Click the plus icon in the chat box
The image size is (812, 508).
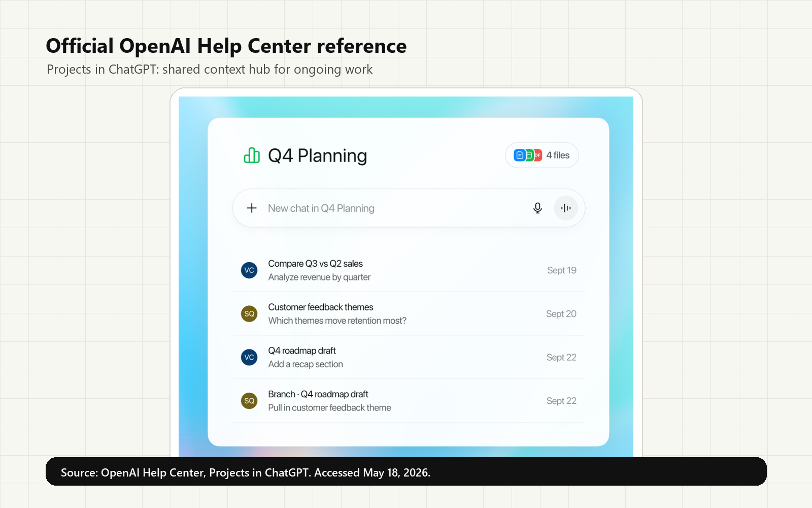click(x=252, y=208)
